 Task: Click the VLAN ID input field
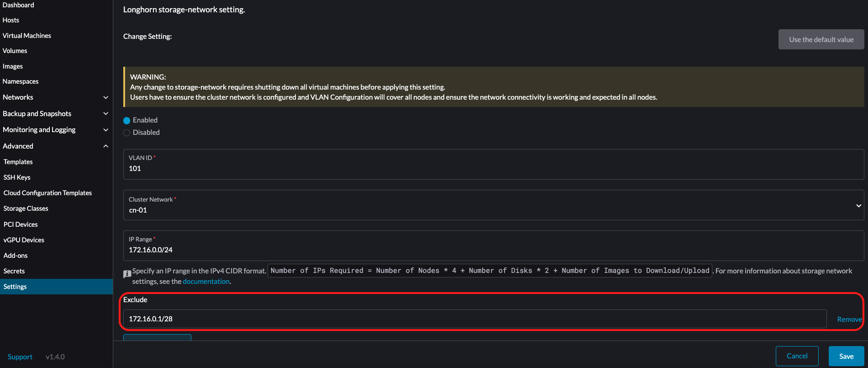coord(493,169)
